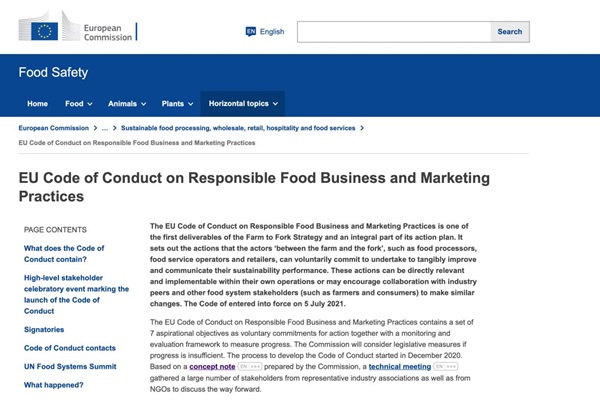Open the Horizontal topics menu
600x400 pixels.
[x=243, y=104]
